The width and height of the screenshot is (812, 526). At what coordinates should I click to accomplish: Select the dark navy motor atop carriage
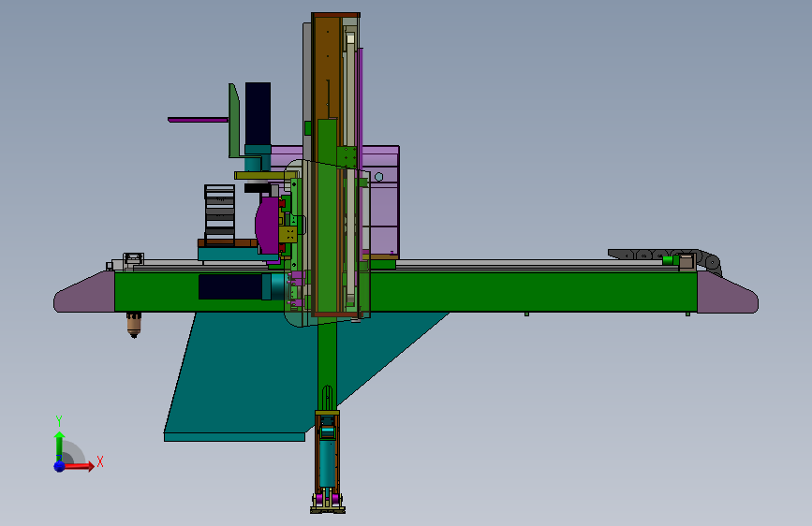(258, 113)
